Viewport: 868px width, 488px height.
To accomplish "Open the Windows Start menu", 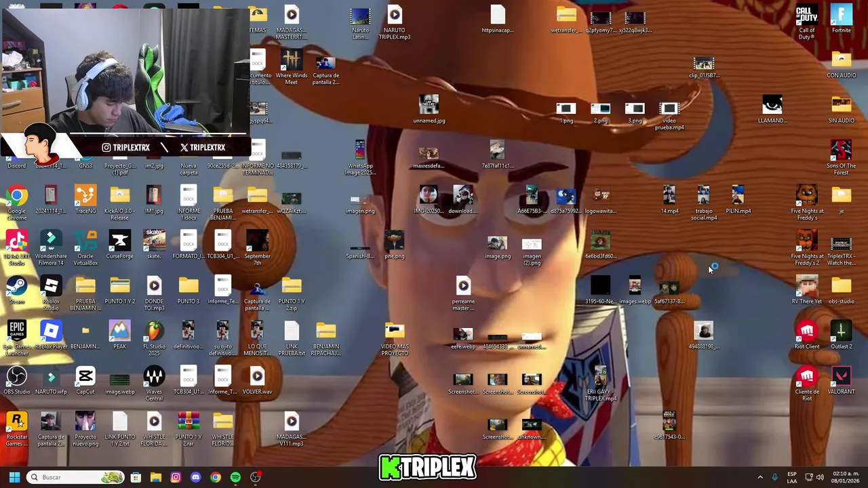I will point(14,477).
